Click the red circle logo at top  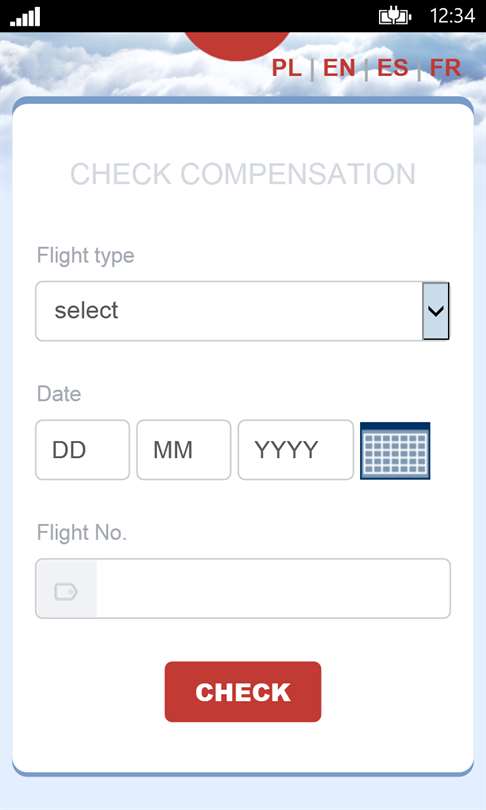238,45
